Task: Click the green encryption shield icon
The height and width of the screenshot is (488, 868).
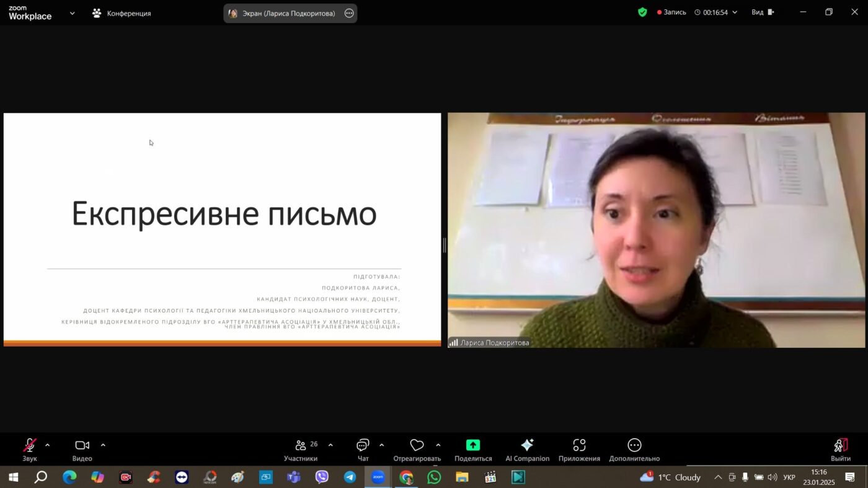Action: pyautogui.click(x=643, y=12)
